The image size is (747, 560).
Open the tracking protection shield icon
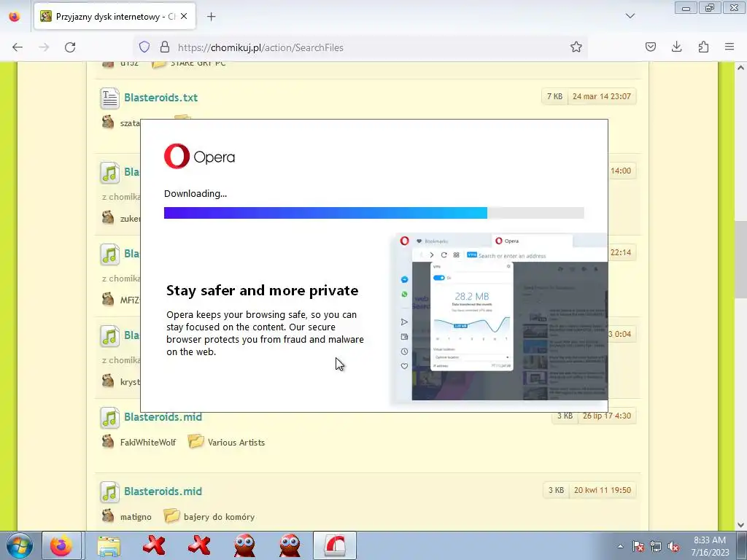coord(144,47)
